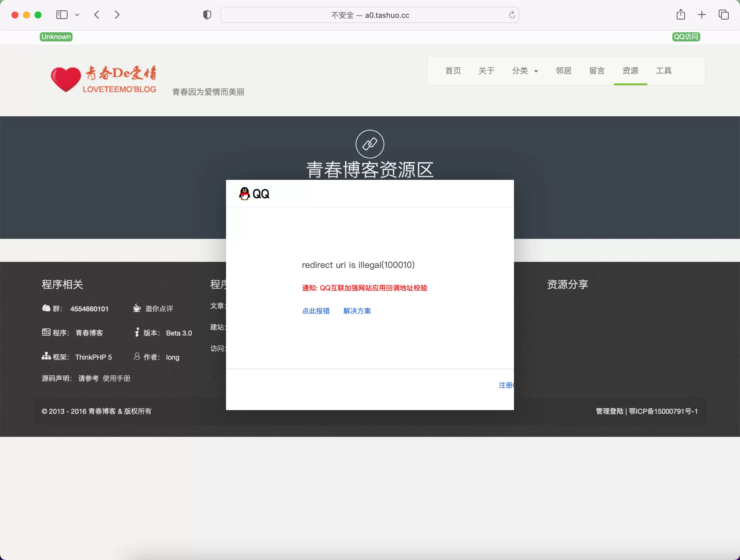Click the 程序相关 footer heading
This screenshot has height=560, width=740.
[x=62, y=284]
